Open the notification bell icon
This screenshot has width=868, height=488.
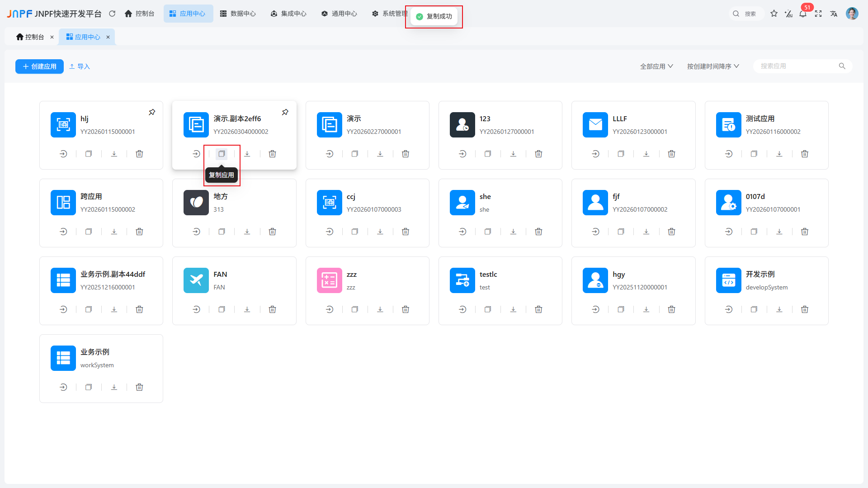803,14
